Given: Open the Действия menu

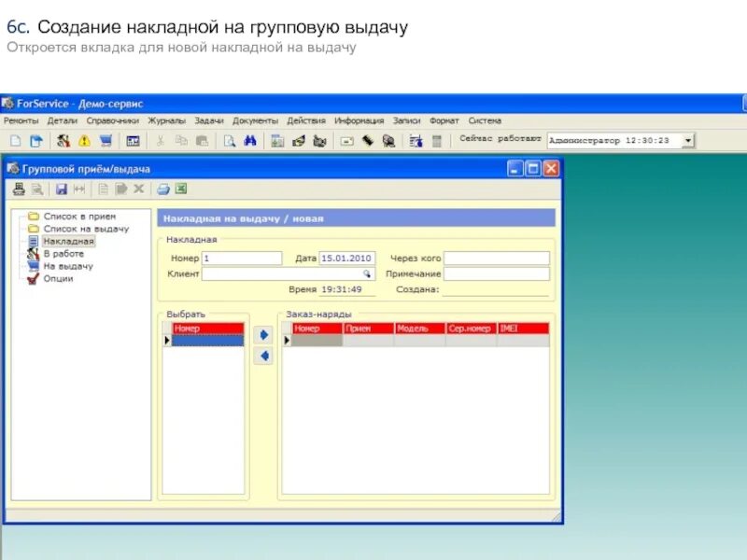Looking at the screenshot, I should [306, 120].
